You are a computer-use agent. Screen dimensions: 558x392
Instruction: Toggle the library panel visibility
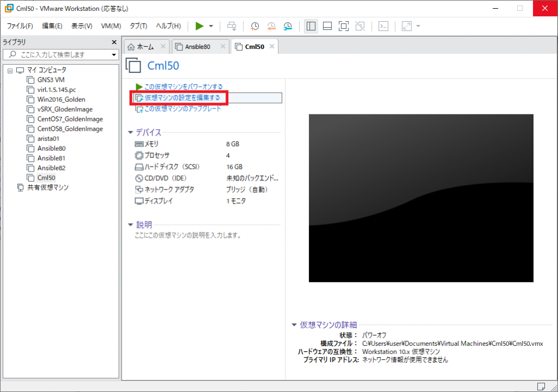pos(311,26)
